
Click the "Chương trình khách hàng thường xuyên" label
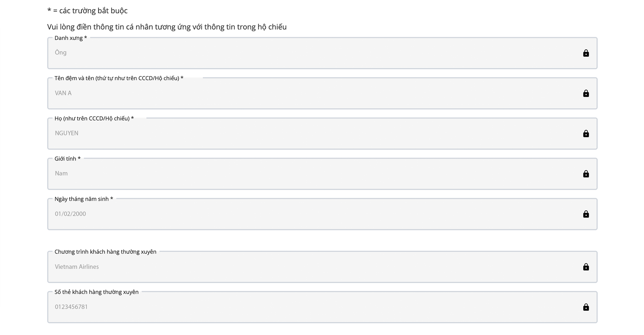(105, 252)
